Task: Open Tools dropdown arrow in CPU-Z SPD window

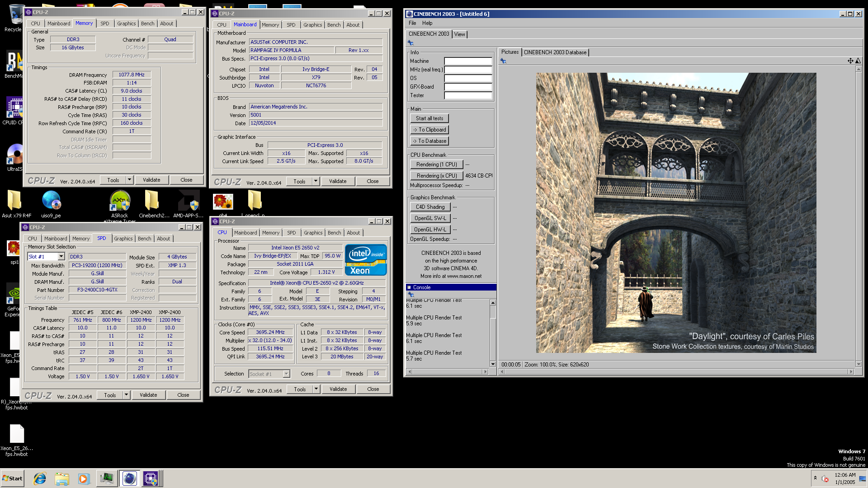Action: [126, 395]
